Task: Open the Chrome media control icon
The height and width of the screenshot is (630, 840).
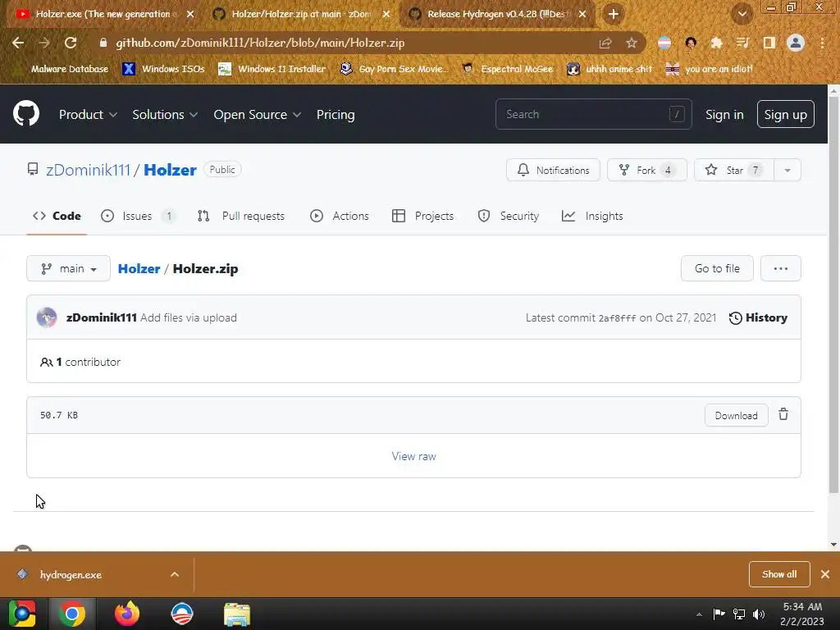Action: pos(742,43)
